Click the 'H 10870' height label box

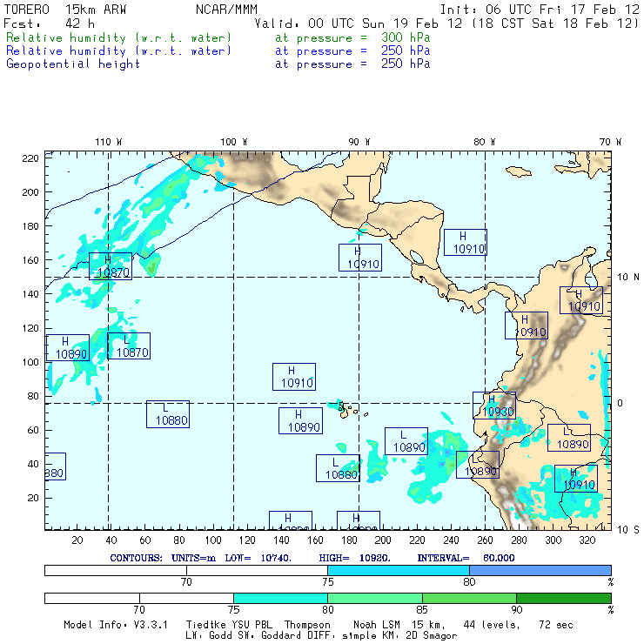tap(111, 266)
